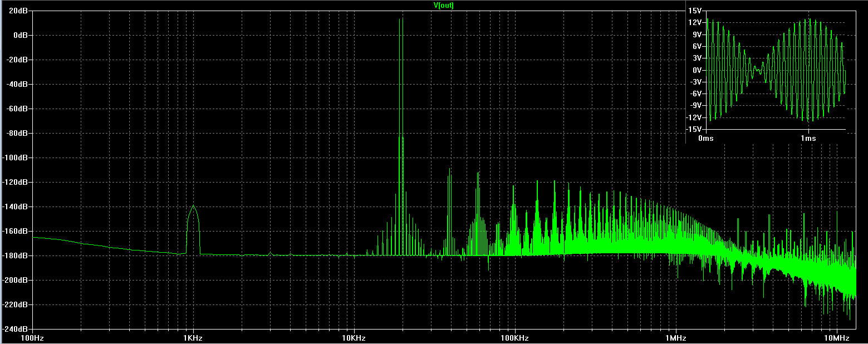Image resolution: width=868 pixels, height=344 pixels.
Task: Click the 1MHz frequency axis label
Action: [675, 338]
